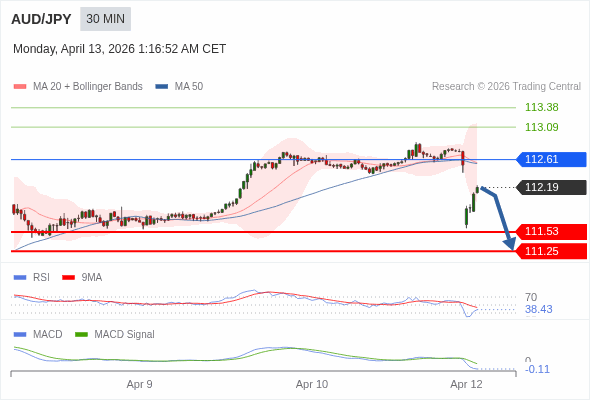Click the Apr 10 date axis label

(312, 384)
